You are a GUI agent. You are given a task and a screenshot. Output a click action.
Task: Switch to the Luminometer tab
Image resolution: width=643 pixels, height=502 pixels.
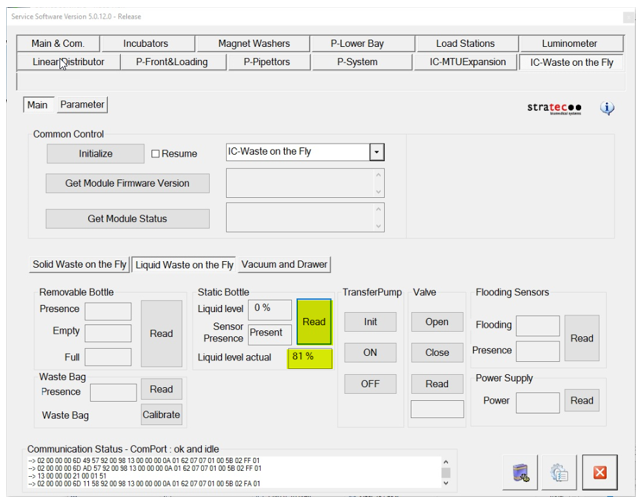569,44
